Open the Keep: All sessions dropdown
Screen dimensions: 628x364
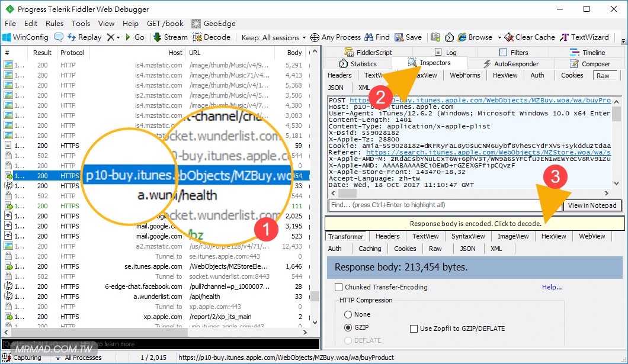coord(274,37)
